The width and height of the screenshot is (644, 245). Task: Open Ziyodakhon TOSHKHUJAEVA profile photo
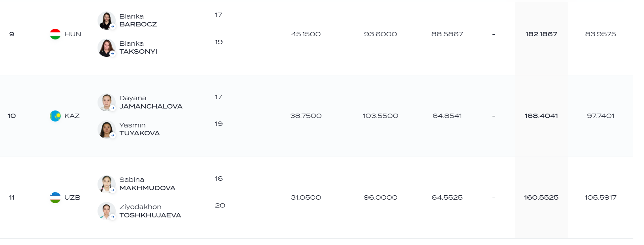pyautogui.click(x=107, y=211)
